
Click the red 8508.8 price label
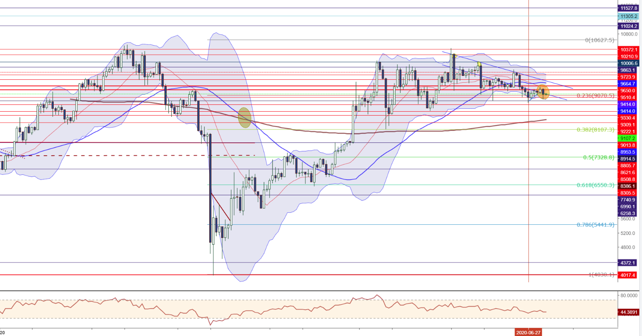[x=629, y=179]
